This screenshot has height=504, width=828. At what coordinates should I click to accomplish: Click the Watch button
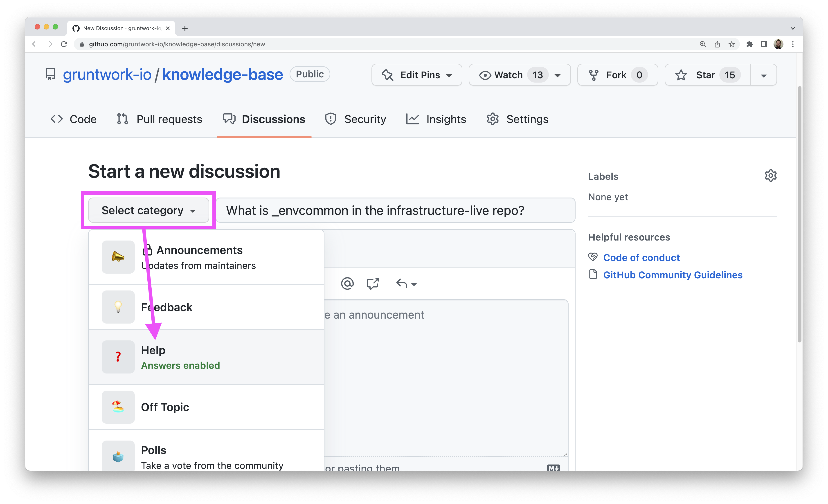[519, 75]
